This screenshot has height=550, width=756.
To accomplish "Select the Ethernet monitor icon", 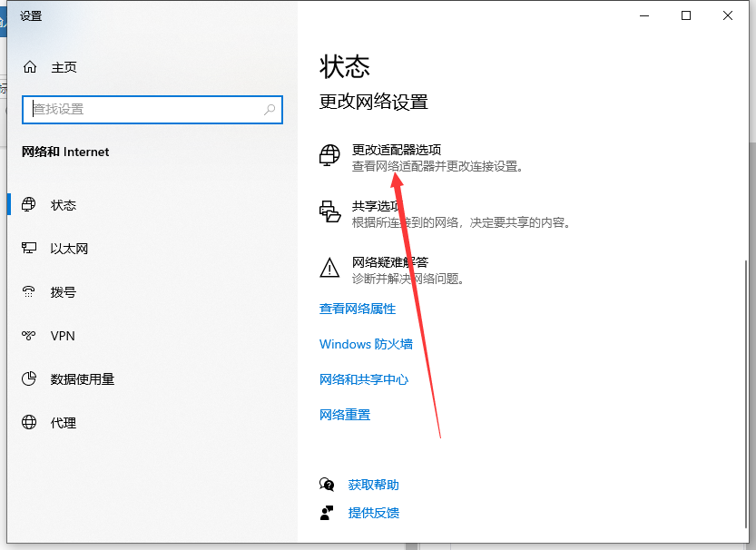I will (29, 249).
